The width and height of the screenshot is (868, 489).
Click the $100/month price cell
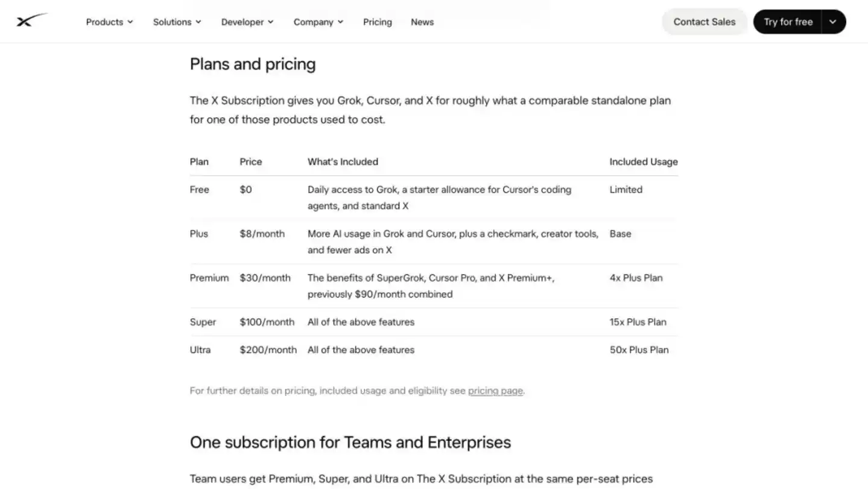pos(267,322)
